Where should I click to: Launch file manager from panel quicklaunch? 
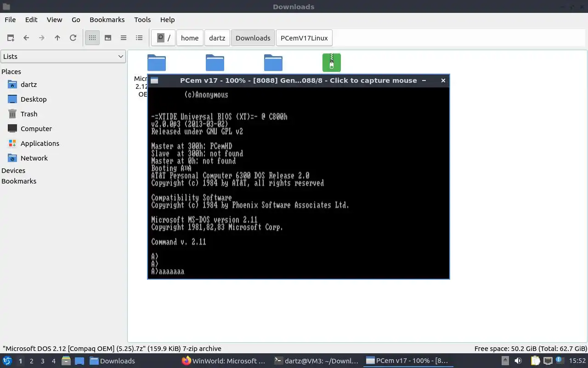tap(66, 361)
